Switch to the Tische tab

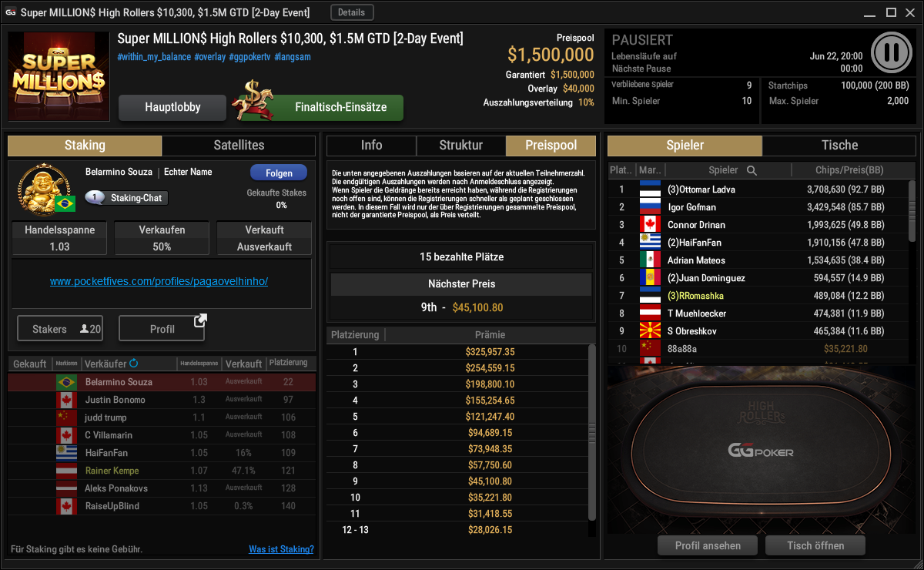840,146
